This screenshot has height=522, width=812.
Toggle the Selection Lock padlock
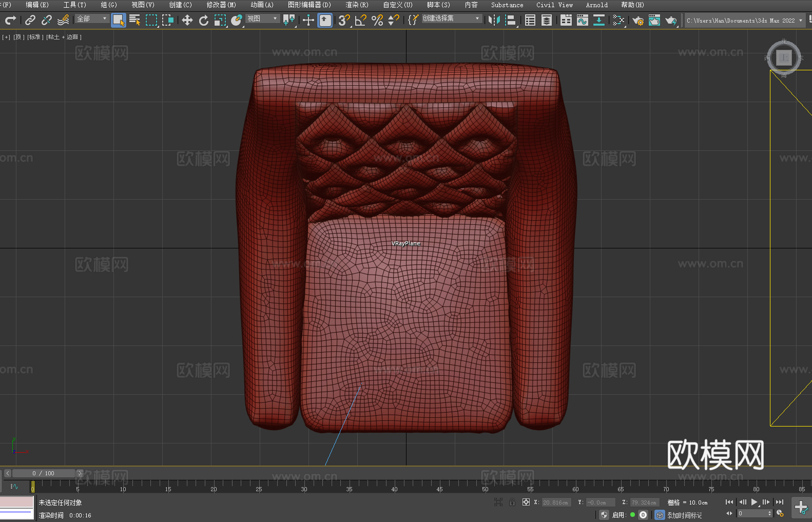click(x=512, y=502)
